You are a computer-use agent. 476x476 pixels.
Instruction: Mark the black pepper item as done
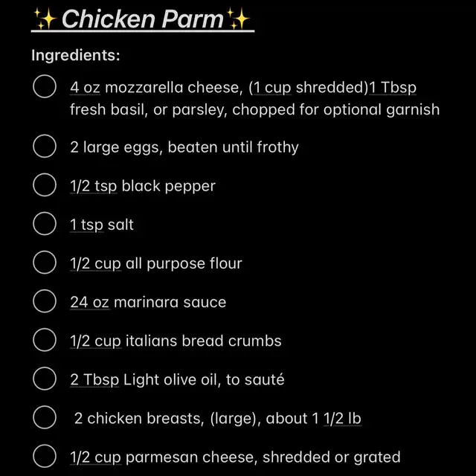coord(45,185)
